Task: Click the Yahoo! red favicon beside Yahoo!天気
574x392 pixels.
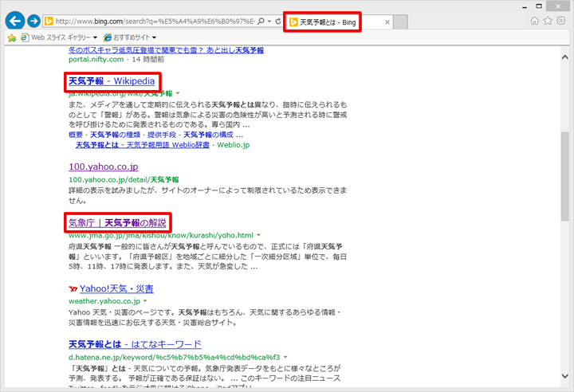Action: (x=73, y=289)
